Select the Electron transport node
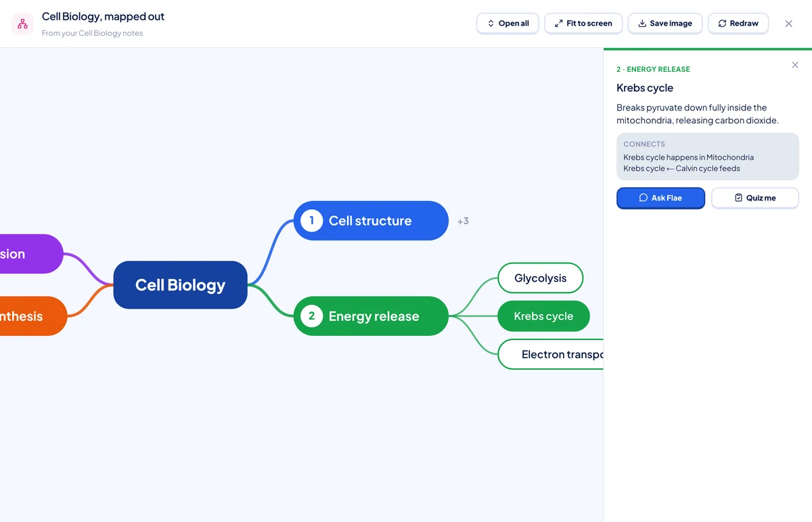Screen dimensions: 812x522 551,354
